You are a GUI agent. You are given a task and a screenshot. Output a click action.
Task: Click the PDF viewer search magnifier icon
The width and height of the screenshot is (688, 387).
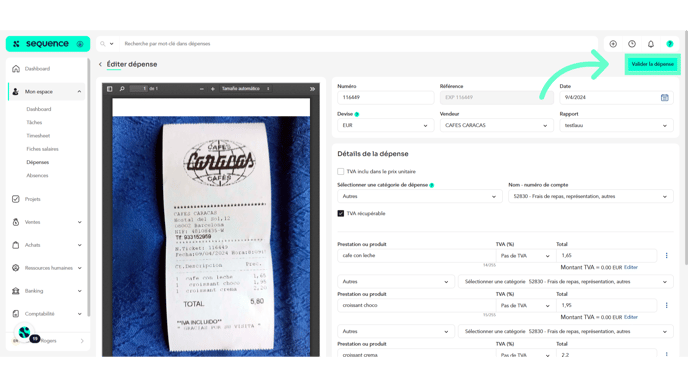click(x=122, y=89)
